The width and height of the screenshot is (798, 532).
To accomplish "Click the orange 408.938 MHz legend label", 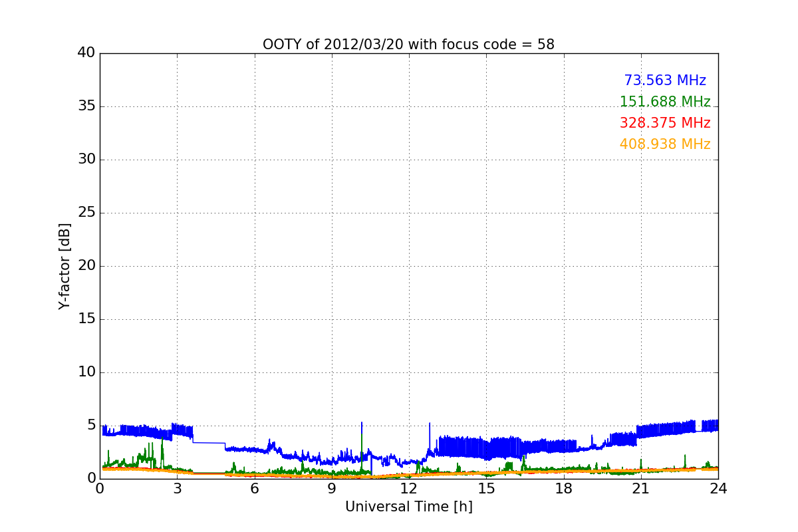I will click(665, 144).
